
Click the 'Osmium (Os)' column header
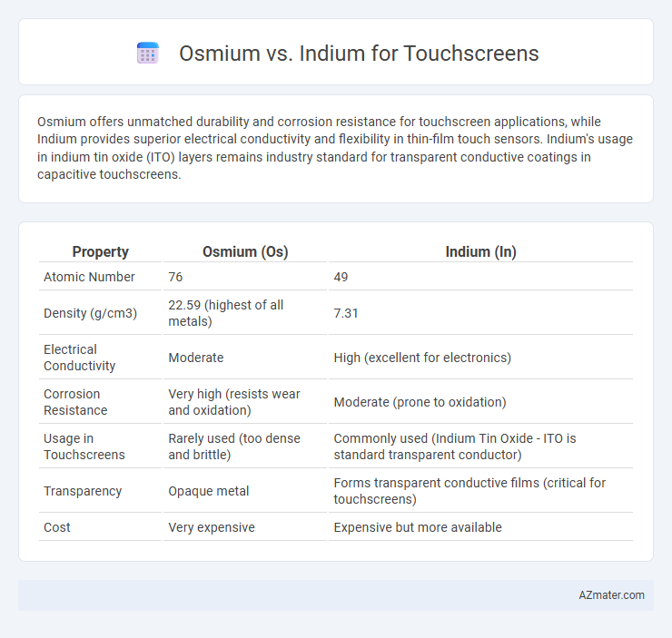[x=245, y=251]
